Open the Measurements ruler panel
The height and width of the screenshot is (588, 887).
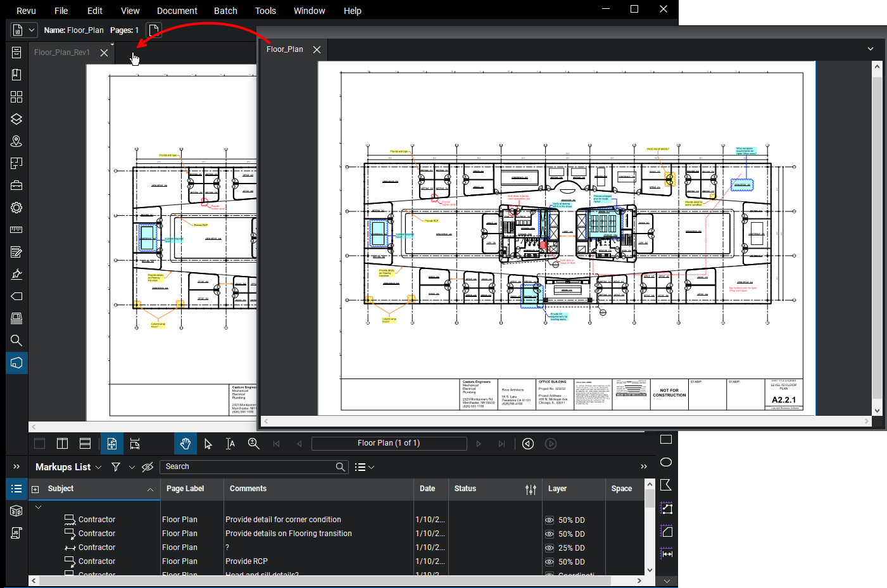click(x=16, y=230)
